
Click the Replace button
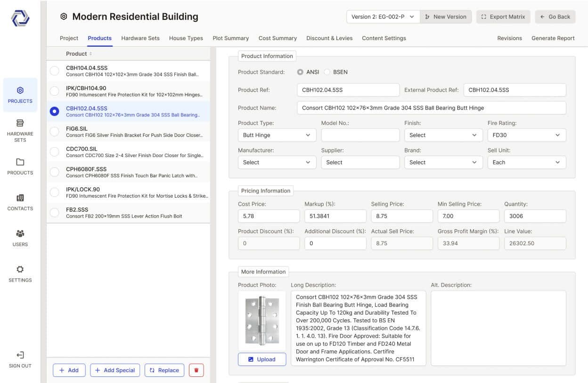point(164,370)
